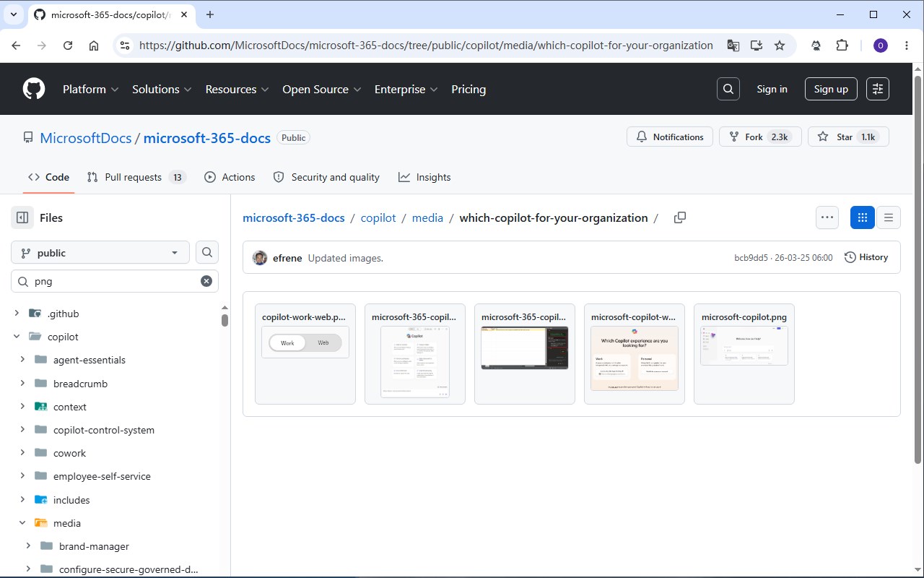Open the Chrome profile avatar
The height and width of the screenshot is (578, 924).
point(881,46)
